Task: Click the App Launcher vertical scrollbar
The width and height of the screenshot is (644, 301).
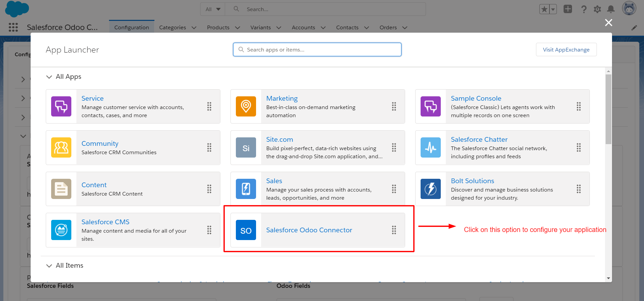Action: pos(608,109)
